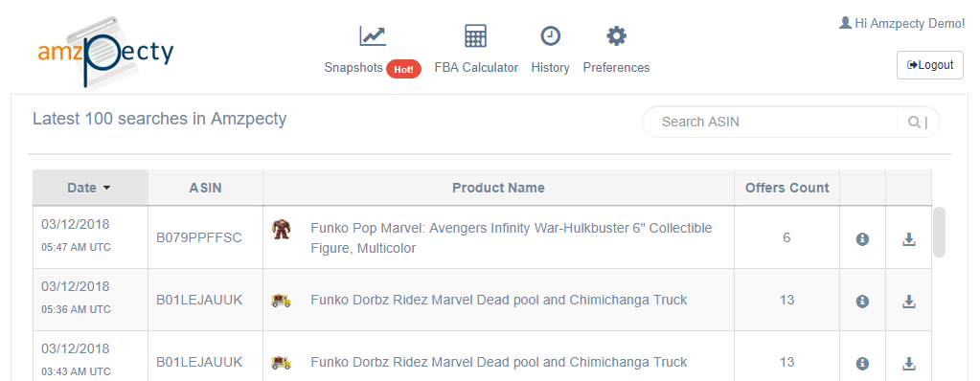980x381 pixels.
Task: Download the 05:36 AM Deadpool row data
Action: tap(909, 301)
